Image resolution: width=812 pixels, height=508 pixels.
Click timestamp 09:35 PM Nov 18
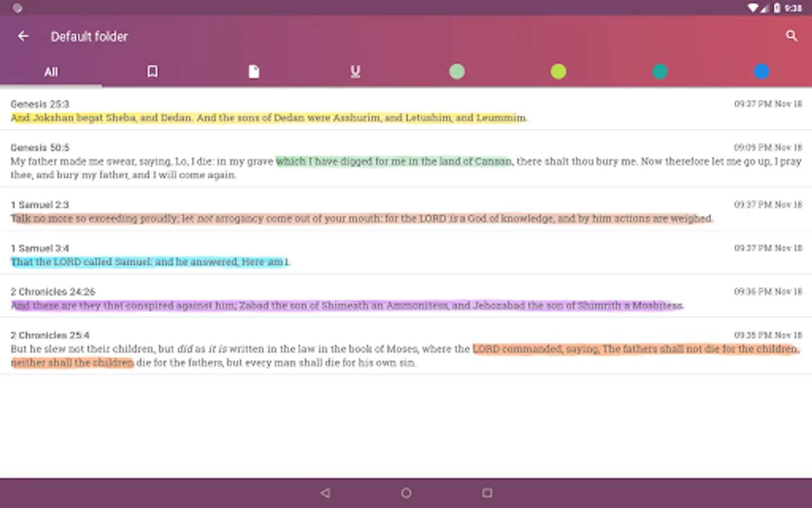tap(767, 335)
